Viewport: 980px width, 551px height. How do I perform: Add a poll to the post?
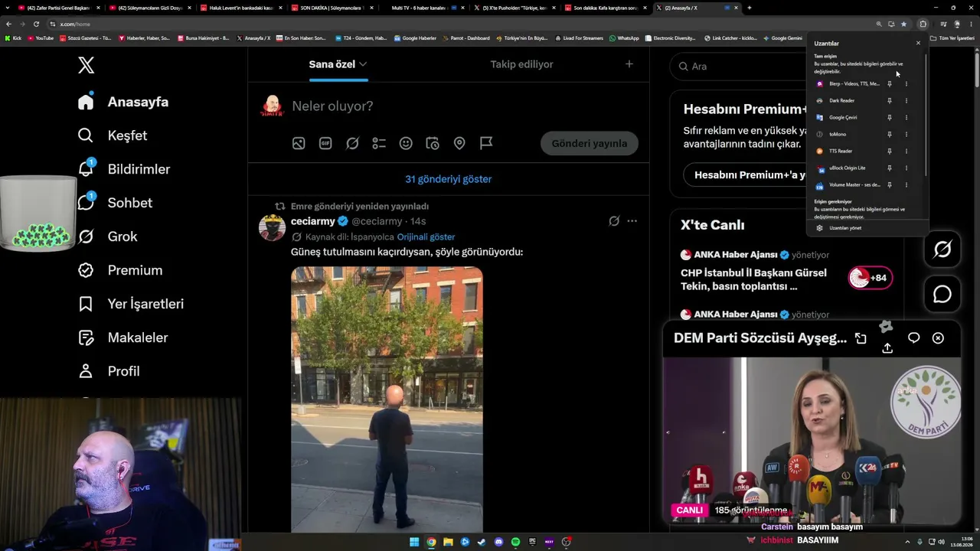pyautogui.click(x=379, y=143)
